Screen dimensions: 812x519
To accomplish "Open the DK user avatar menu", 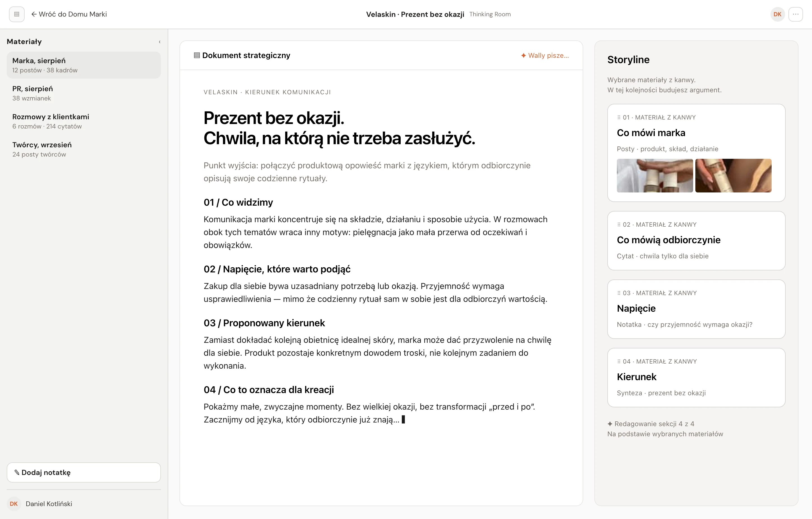I will pos(777,14).
